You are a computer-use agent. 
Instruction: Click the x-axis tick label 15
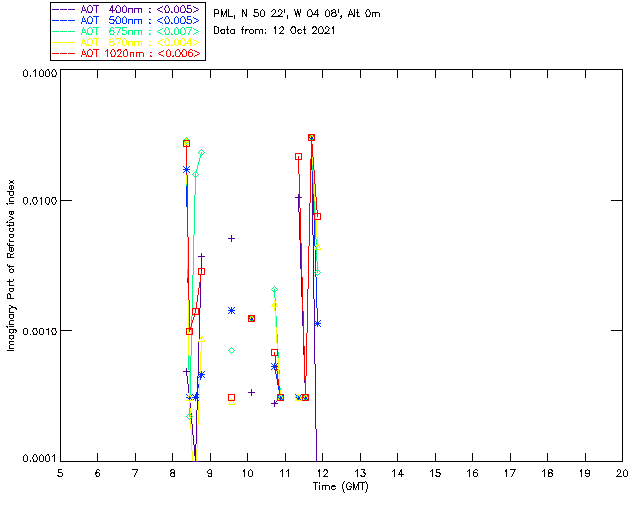[x=435, y=473]
